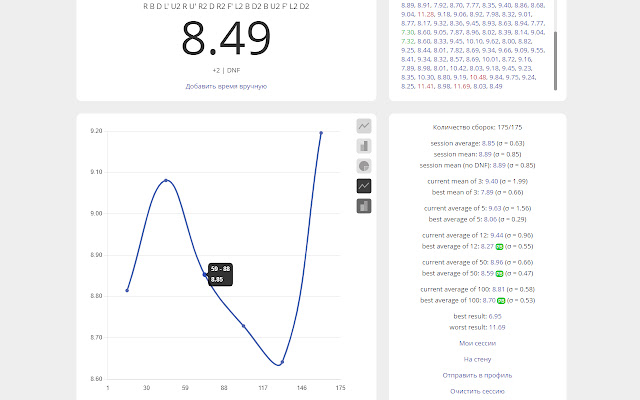Screen dimensions: 640x400
Task: Open the 10.42 time entry
Action: pos(458,68)
